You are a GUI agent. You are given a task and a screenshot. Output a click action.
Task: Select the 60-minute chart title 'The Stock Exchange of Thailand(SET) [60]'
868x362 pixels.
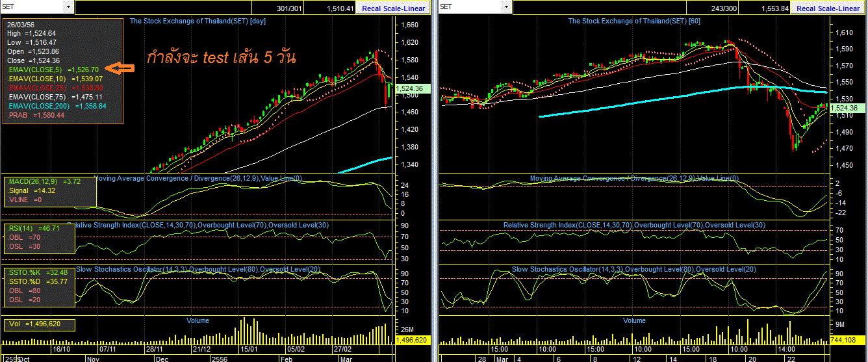pyautogui.click(x=634, y=21)
